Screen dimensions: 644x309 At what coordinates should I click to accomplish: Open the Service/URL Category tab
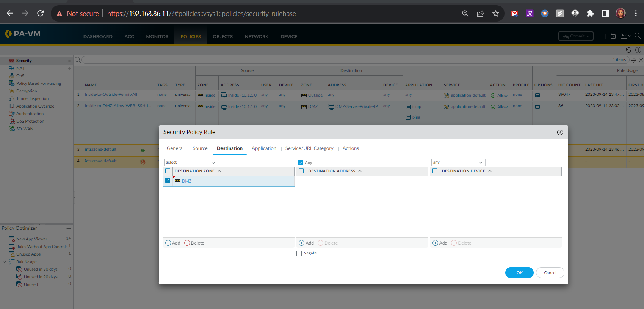click(x=309, y=148)
